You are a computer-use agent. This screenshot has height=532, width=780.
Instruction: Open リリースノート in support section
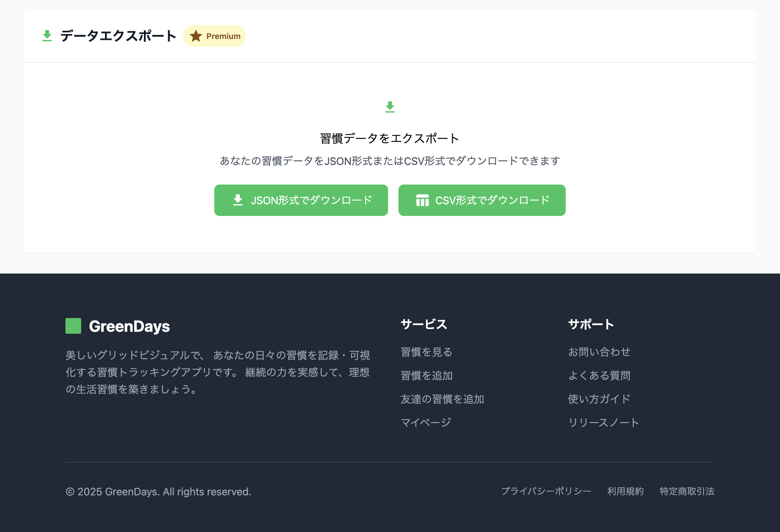[603, 422]
